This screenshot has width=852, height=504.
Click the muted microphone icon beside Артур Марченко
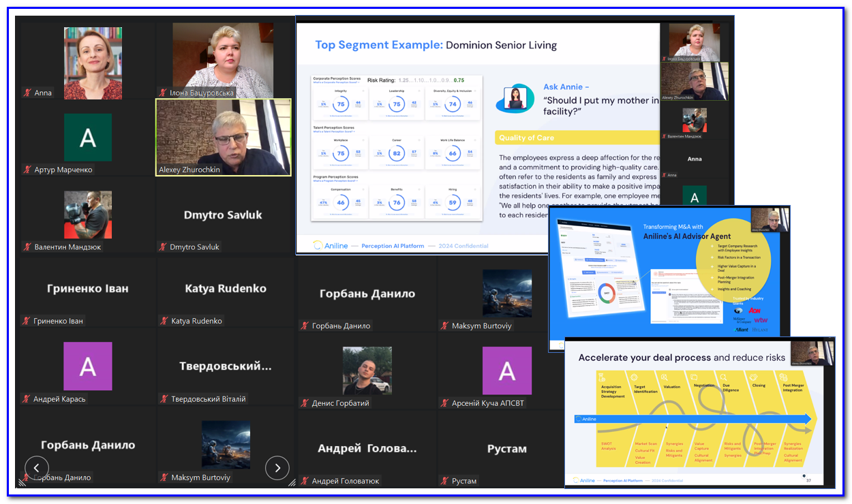[x=27, y=170]
